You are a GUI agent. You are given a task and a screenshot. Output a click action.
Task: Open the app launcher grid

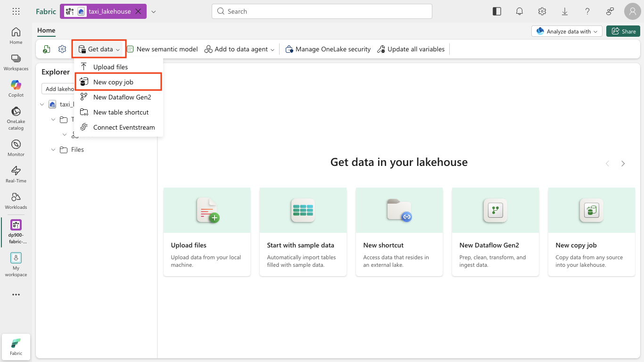[x=16, y=11]
